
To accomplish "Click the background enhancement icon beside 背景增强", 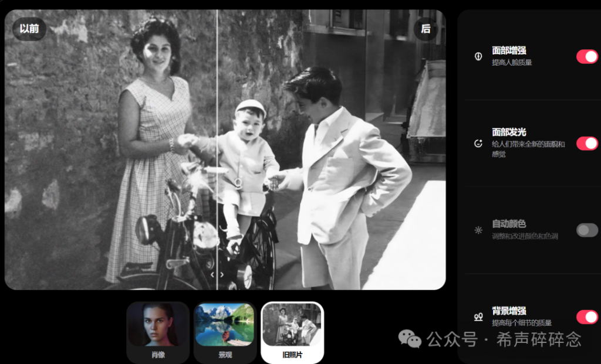I will pos(478,317).
